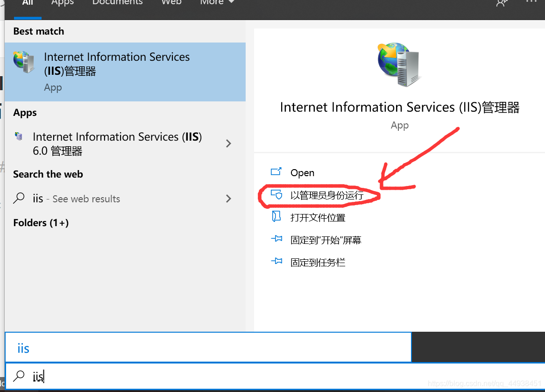Image resolution: width=545 pixels, height=392 pixels.
Task: Click the Best match heading
Action: pyautogui.click(x=39, y=31)
